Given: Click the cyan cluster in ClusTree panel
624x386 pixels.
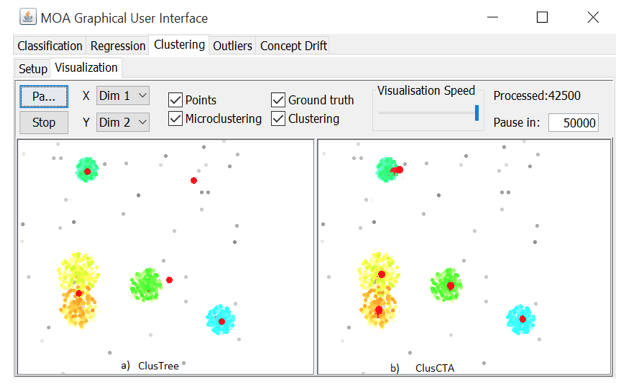Looking at the screenshot, I should click(220, 320).
